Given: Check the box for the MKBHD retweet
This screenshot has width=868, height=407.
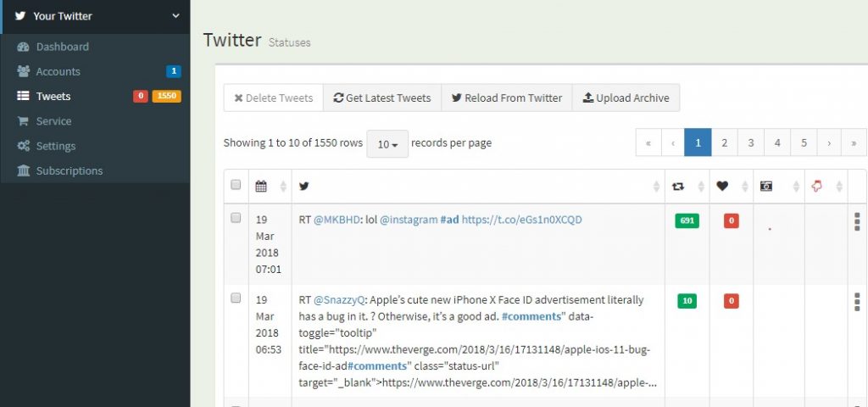Looking at the screenshot, I should click(236, 218).
